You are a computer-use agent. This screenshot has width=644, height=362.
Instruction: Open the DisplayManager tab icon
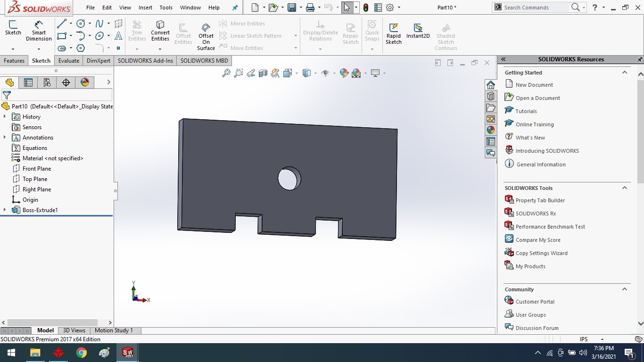pos(85,82)
